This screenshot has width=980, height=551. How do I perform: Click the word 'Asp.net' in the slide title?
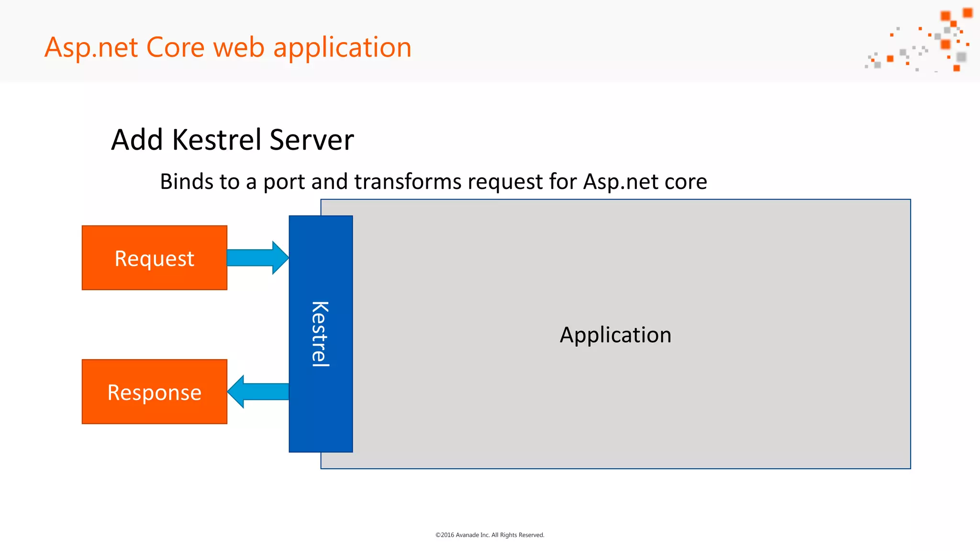(91, 47)
